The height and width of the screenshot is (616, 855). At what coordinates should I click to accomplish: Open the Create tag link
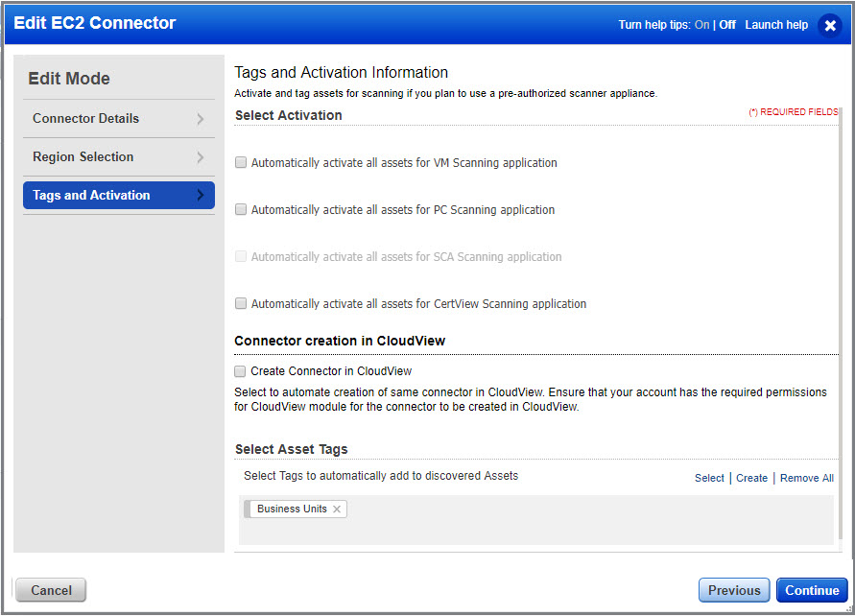coord(751,478)
